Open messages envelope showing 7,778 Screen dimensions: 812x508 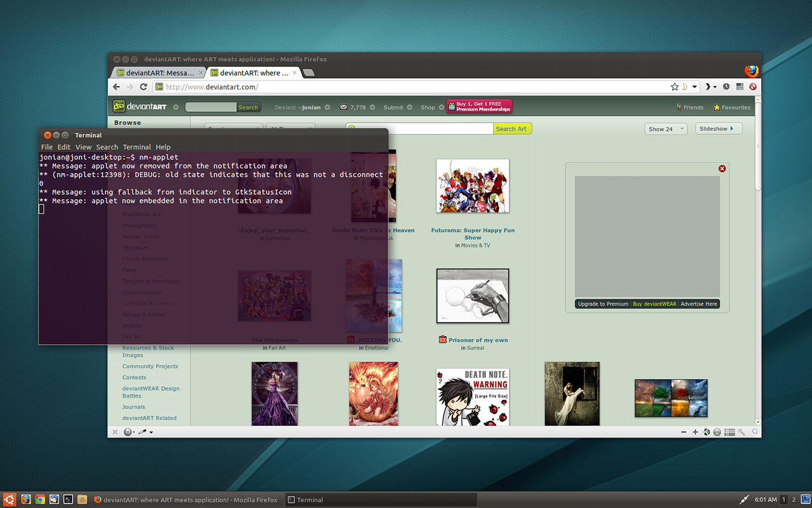(353, 107)
